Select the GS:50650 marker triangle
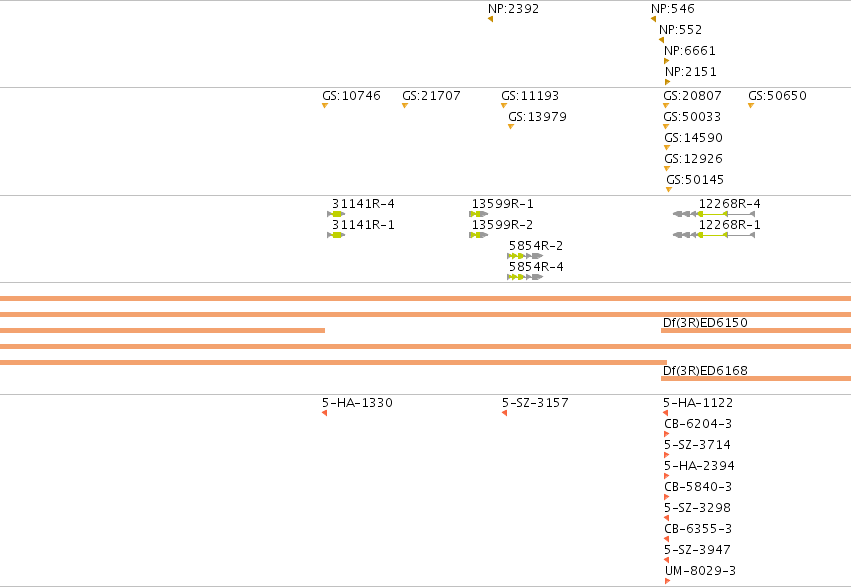The image size is (851, 587). tap(751, 106)
